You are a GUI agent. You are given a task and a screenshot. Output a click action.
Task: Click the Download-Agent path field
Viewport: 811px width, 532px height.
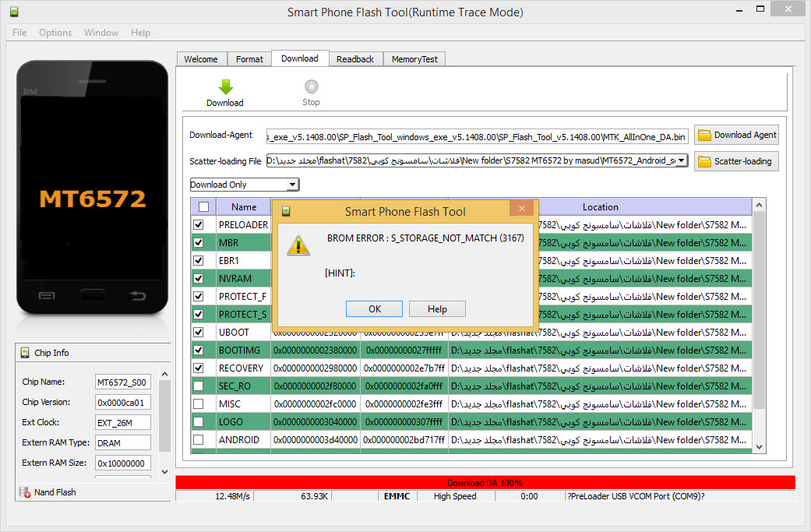click(478, 136)
